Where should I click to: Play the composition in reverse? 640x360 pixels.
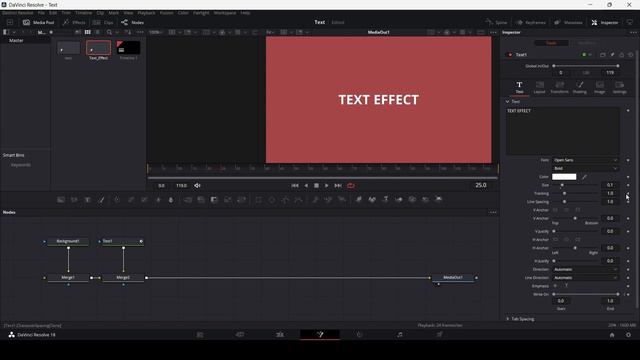306,185
